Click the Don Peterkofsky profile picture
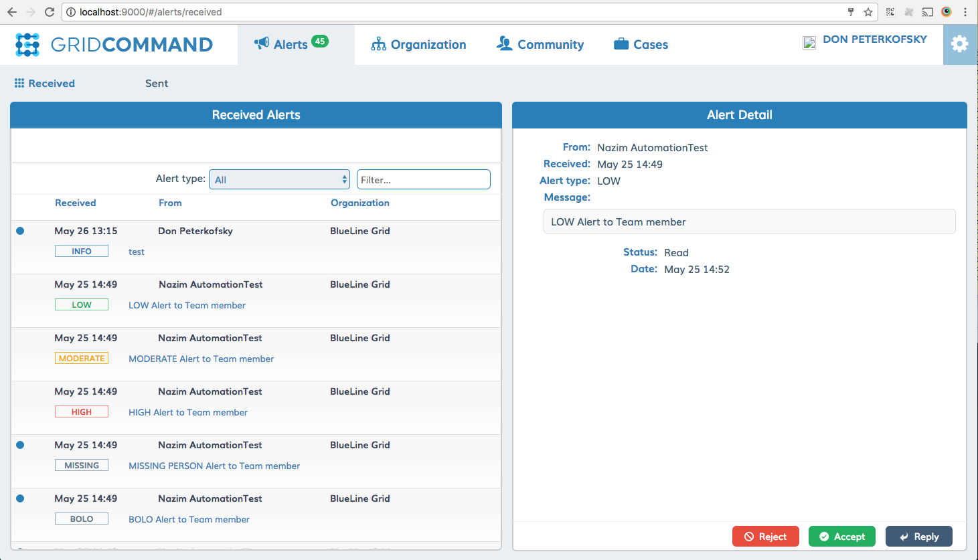This screenshot has width=978, height=560. [809, 43]
